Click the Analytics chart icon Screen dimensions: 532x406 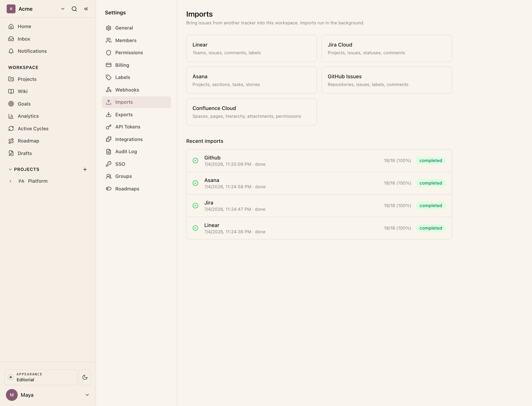pos(11,116)
